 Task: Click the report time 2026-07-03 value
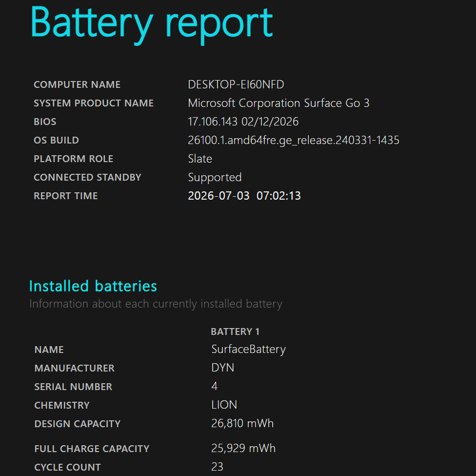click(x=244, y=196)
